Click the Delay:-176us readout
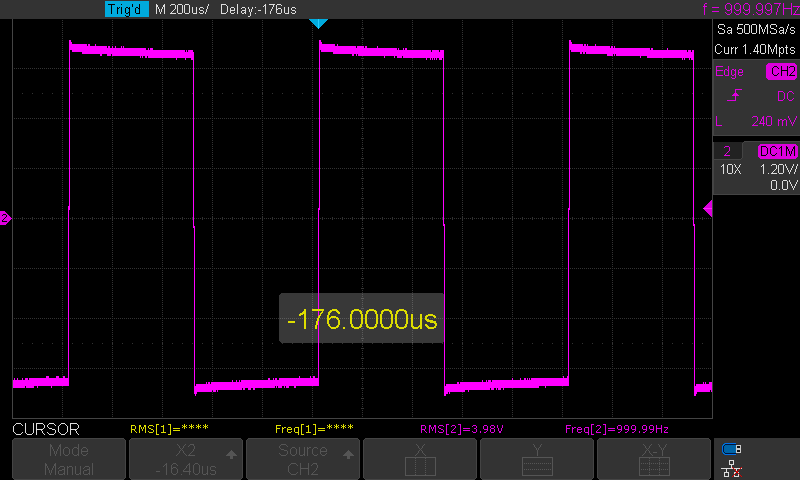 (258, 9)
